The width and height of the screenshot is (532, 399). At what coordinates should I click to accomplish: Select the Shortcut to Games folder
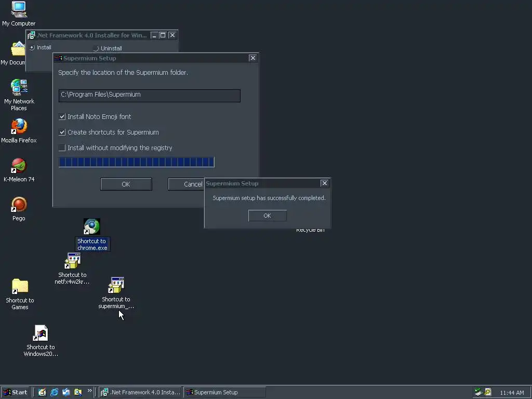click(20, 294)
